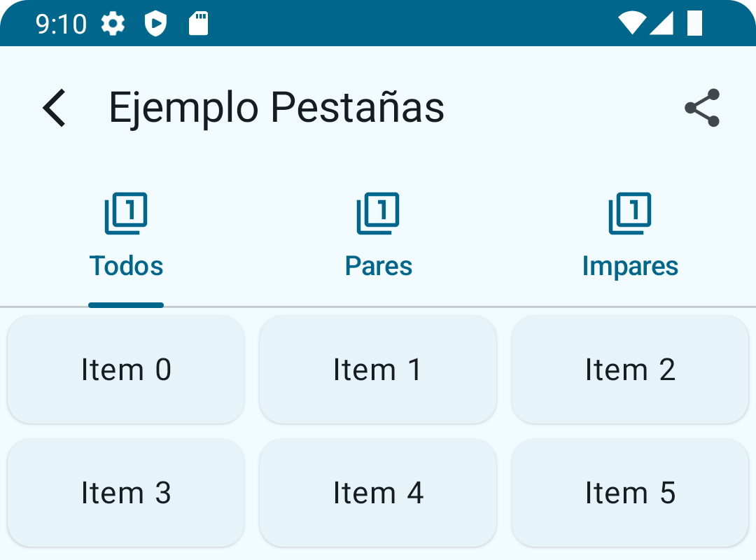Switch to the Pares tab label
Viewport: 756px width, 560px height.
point(378,266)
